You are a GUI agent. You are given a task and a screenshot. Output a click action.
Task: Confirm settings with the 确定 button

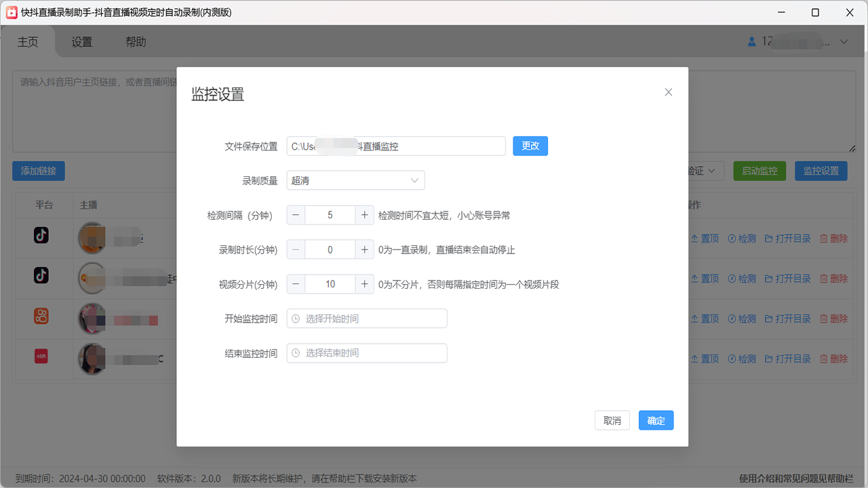pyautogui.click(x=656, y=420)
